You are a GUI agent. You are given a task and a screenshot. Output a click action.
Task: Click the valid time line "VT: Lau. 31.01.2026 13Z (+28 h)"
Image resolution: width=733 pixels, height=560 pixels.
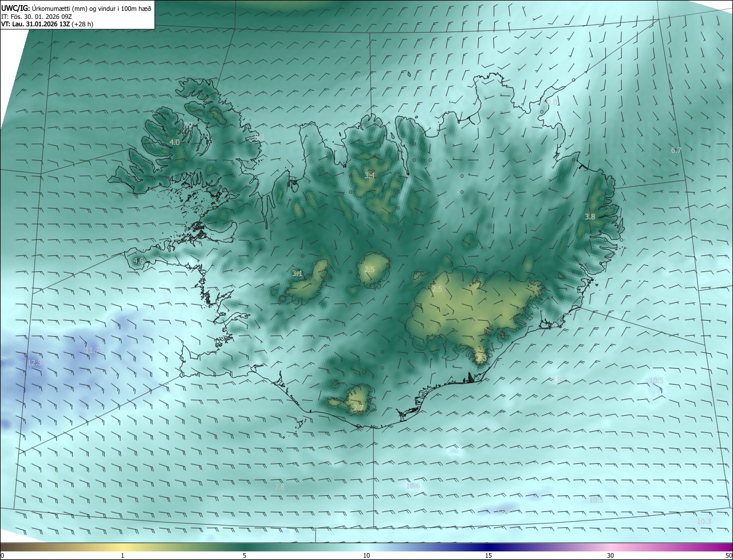tap(47, 24)
